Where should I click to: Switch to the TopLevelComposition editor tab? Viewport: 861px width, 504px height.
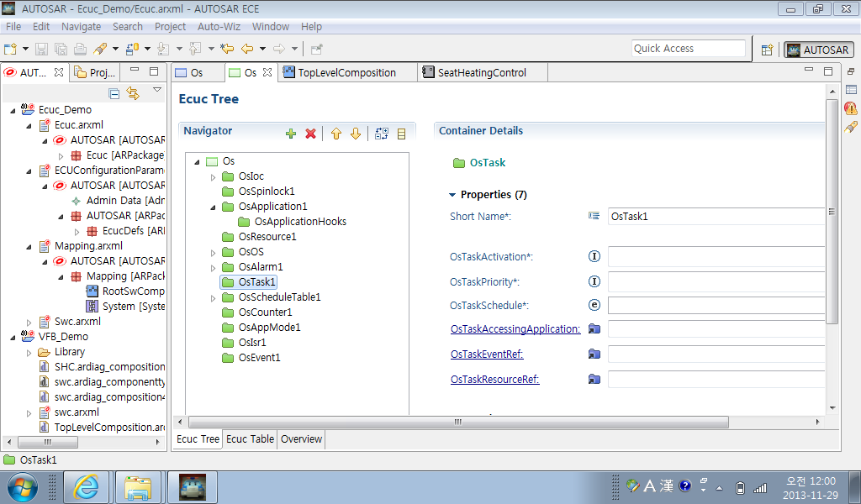click(346, 72)
